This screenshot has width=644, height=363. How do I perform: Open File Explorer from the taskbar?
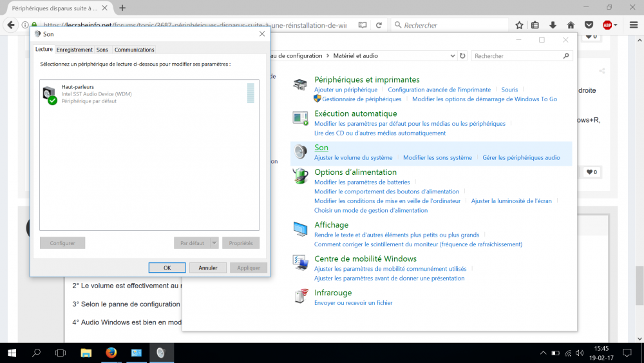pos(86,353)
